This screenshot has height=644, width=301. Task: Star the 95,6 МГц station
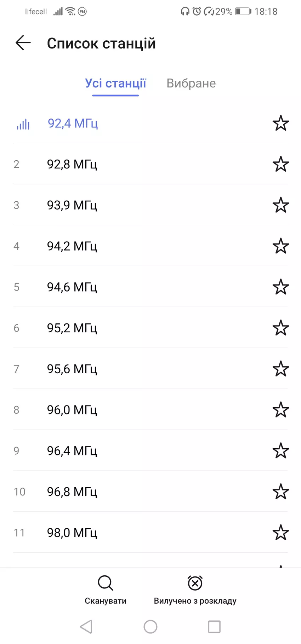click(280, 369)
